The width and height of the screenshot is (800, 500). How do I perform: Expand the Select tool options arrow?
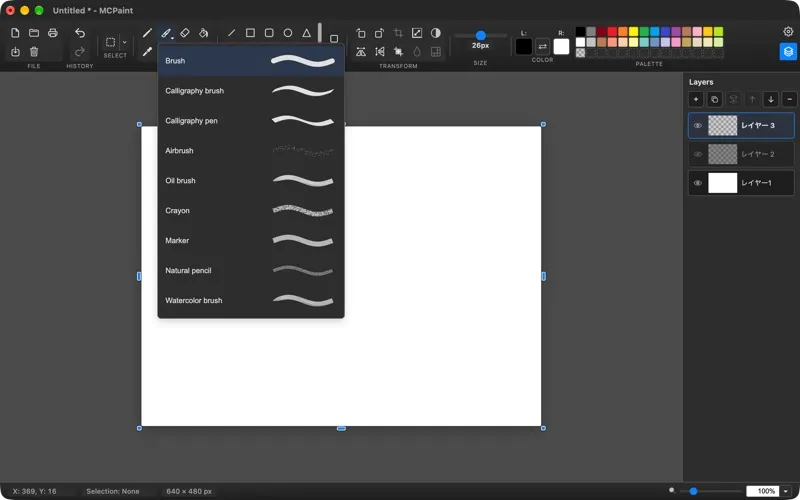point(124,42)
